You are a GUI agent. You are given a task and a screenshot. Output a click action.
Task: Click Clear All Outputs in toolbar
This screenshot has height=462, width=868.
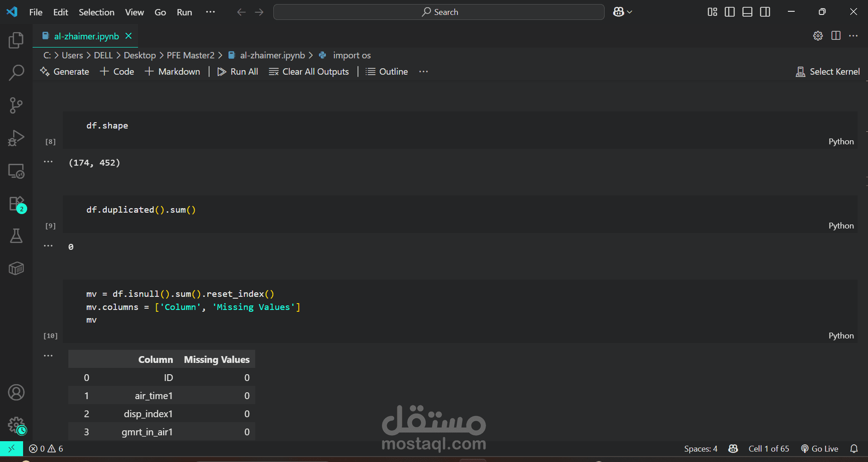click(309, 71)
